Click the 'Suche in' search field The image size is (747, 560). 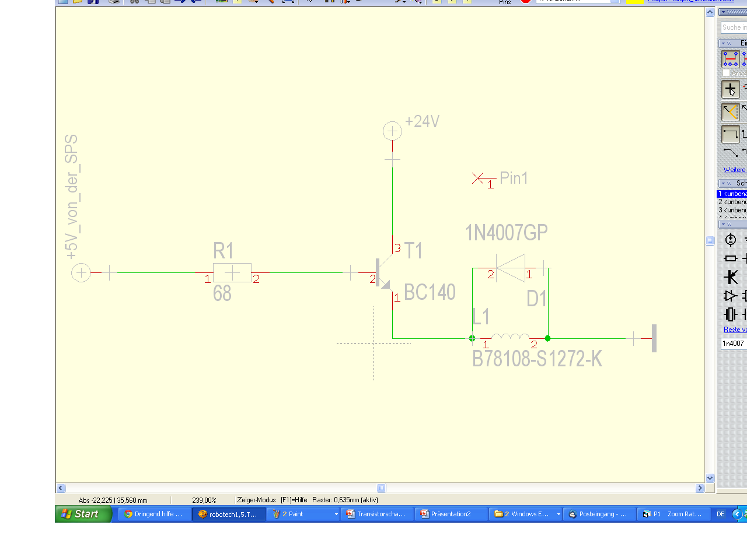[x=734, y=27]
